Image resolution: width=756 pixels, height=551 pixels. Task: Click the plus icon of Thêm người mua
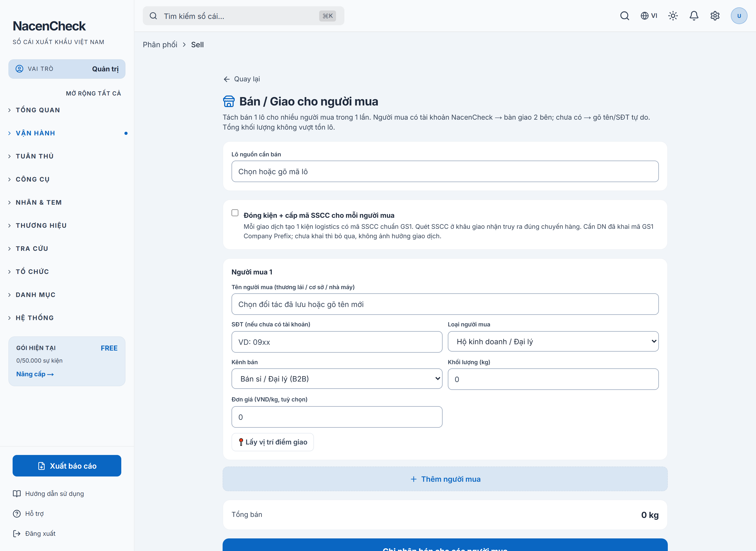(x=413, y=479)
